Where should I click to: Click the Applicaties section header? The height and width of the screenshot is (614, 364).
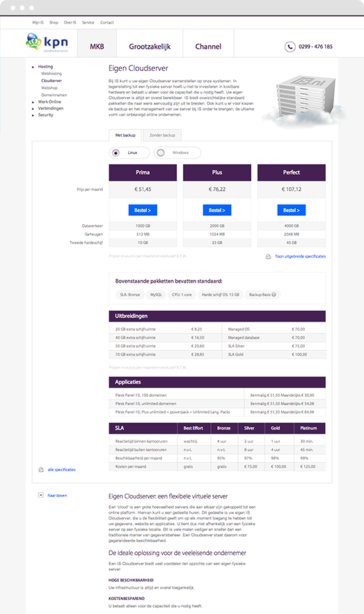click(217, 382)
